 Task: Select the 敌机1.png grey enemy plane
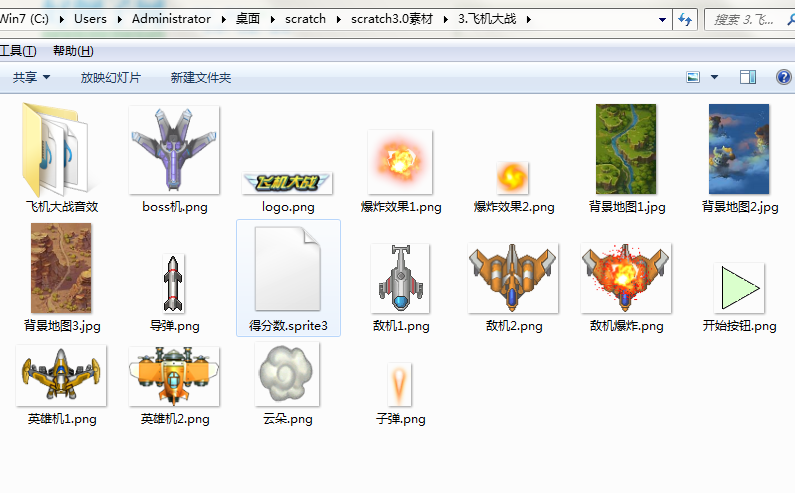pyautogui.click(x=400, y=278)
